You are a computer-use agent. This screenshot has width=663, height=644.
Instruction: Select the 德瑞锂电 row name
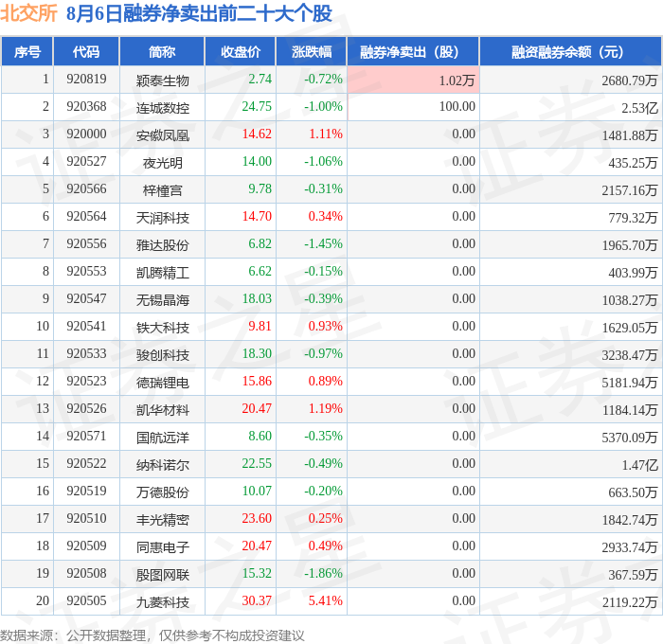(162, 383)
